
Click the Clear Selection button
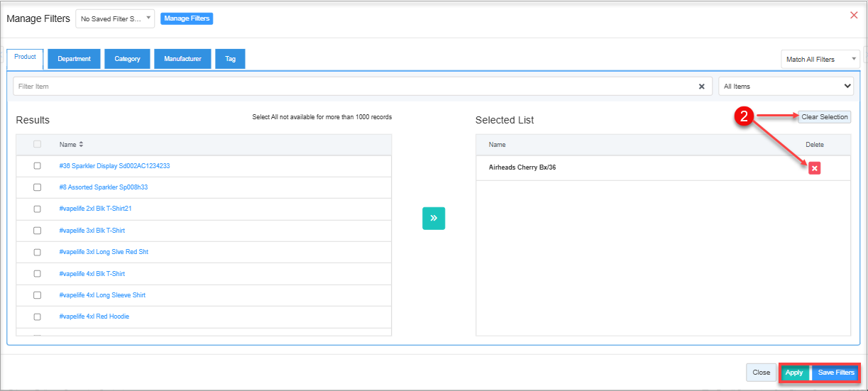pyautogui.click(x=824, y=117)
